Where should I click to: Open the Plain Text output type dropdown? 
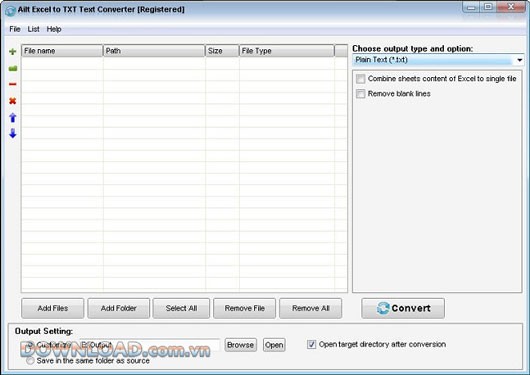438,60
